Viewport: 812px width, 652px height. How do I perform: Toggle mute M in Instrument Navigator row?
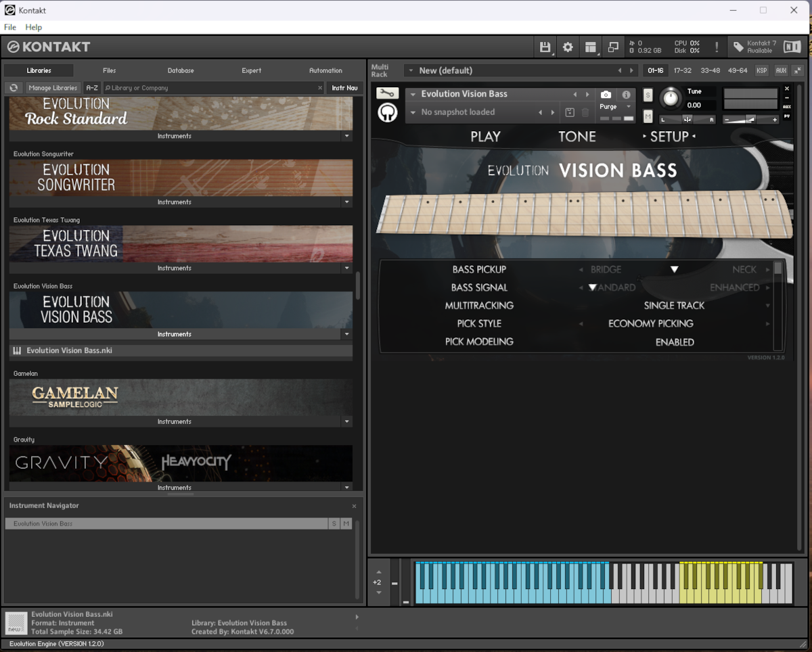(x=346, y=523)
